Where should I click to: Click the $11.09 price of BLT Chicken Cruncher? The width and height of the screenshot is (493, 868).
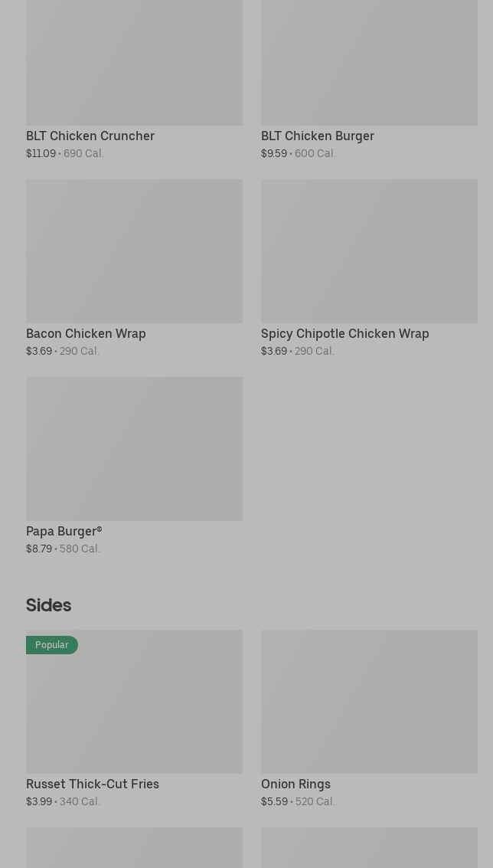[41, 153]
